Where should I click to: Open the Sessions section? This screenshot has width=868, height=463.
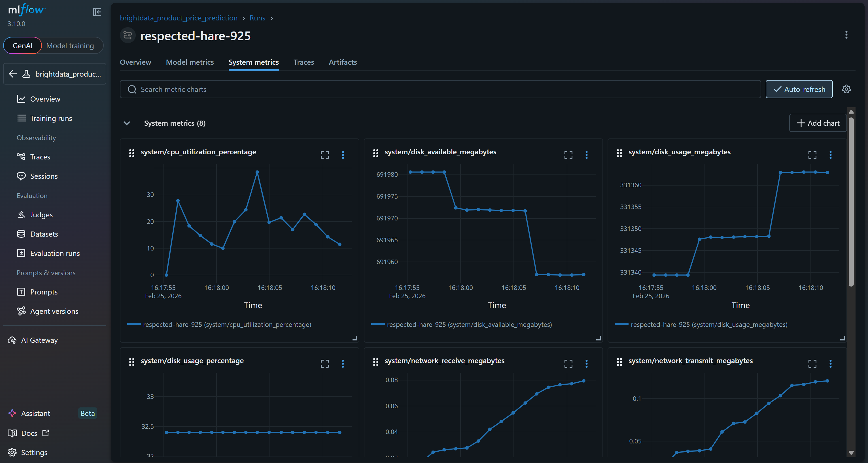pos(43,176)
